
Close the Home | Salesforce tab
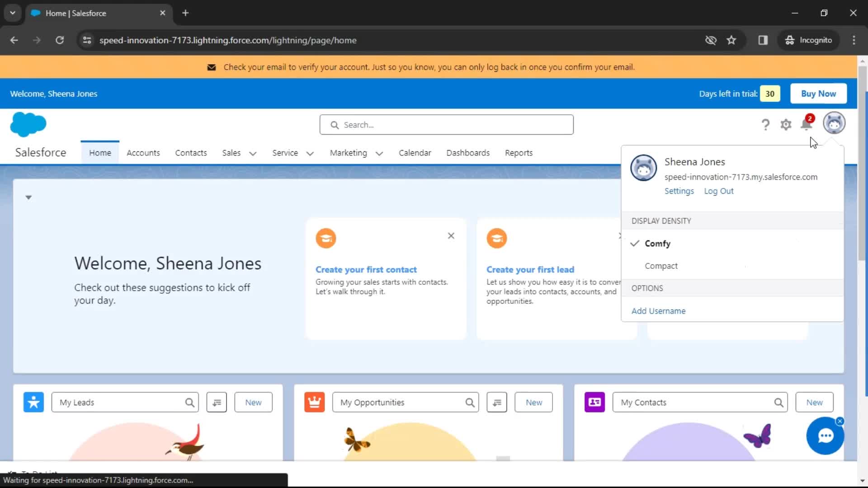162,13
